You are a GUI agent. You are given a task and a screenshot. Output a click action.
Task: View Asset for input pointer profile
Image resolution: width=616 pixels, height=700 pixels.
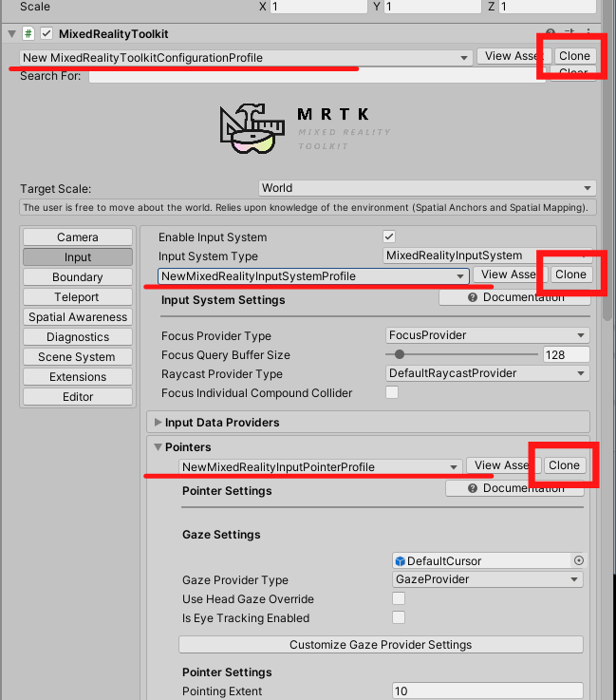pyautogui.click(x=504, y=465)
